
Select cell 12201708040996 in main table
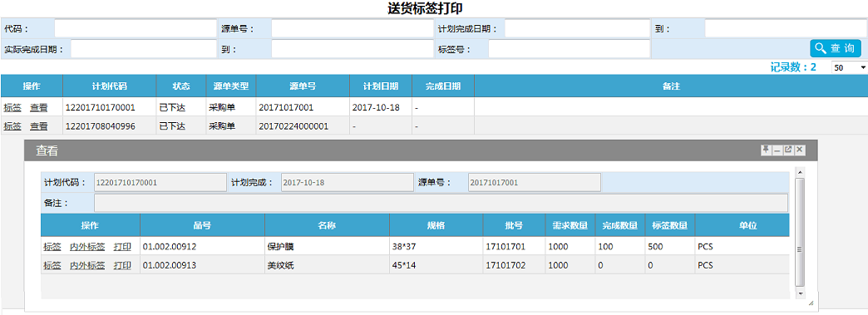click(110, 126)
